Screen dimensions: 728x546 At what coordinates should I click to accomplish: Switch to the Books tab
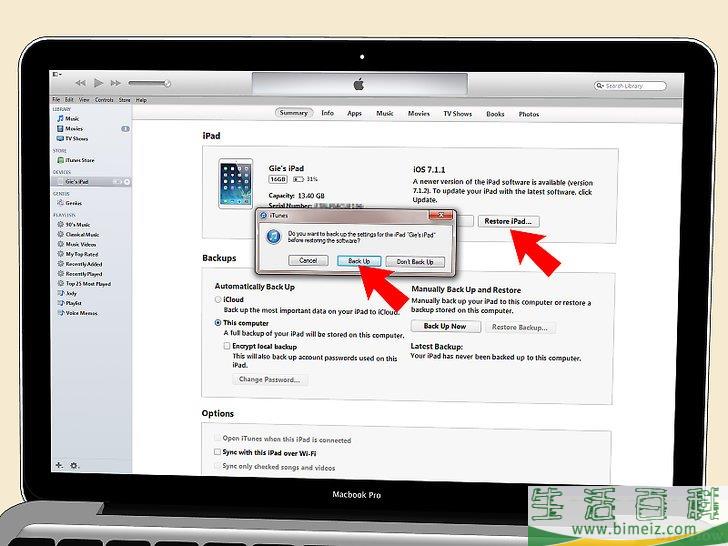tap(495, 114)
